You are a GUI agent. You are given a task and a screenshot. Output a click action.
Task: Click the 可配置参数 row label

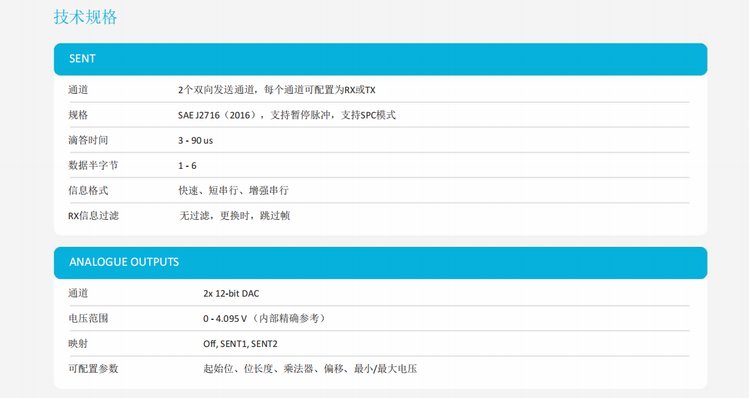pos(93,369)
